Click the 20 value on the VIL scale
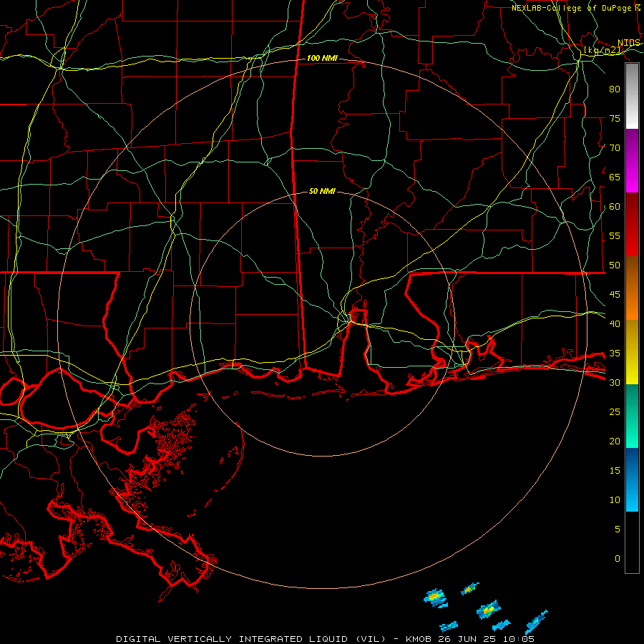The height and width of the screenshot is (644, 644). (615, 441)
